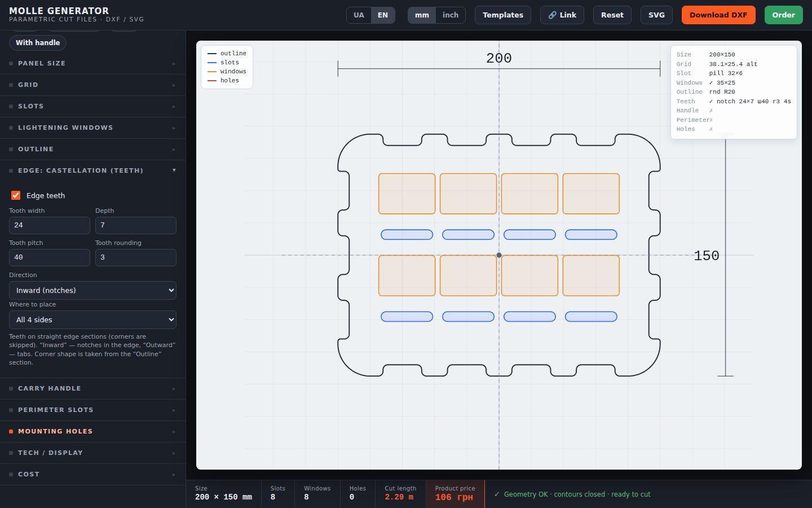Click the Product price value 106 грн
The image size is (812, 508).
click(454, 497)
